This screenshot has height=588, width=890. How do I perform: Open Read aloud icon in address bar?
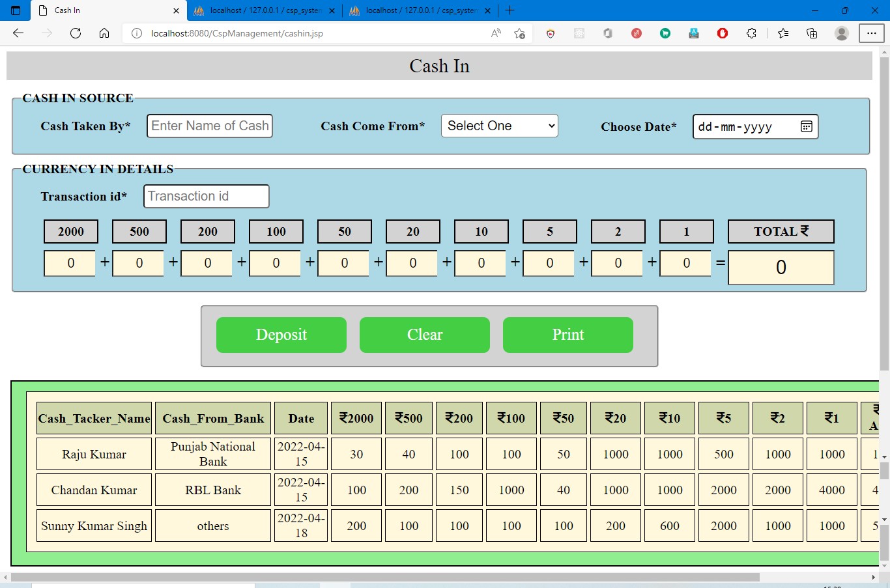pyautogui.click(x=496, y=33)
